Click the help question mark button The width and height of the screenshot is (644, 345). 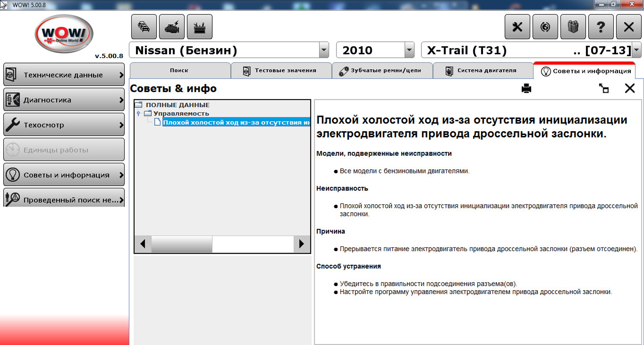tap(601, 27)
